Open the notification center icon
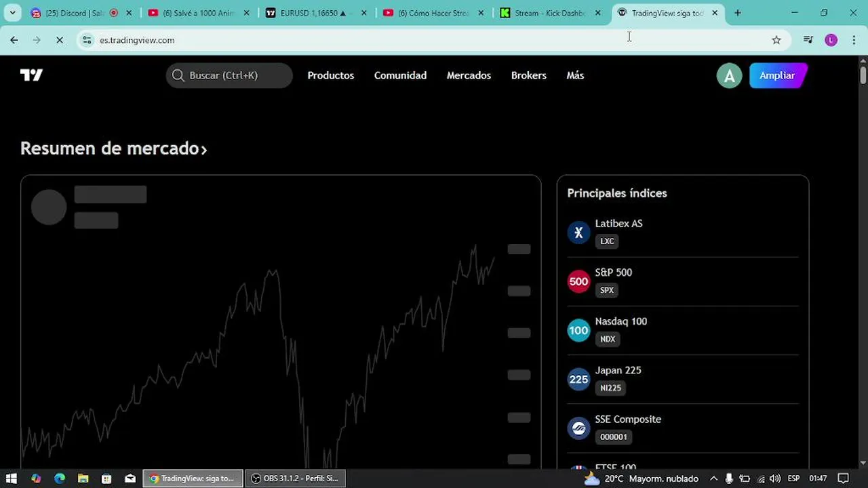Image resolution: width=868 pixels, height=488 pixels. 844,479
